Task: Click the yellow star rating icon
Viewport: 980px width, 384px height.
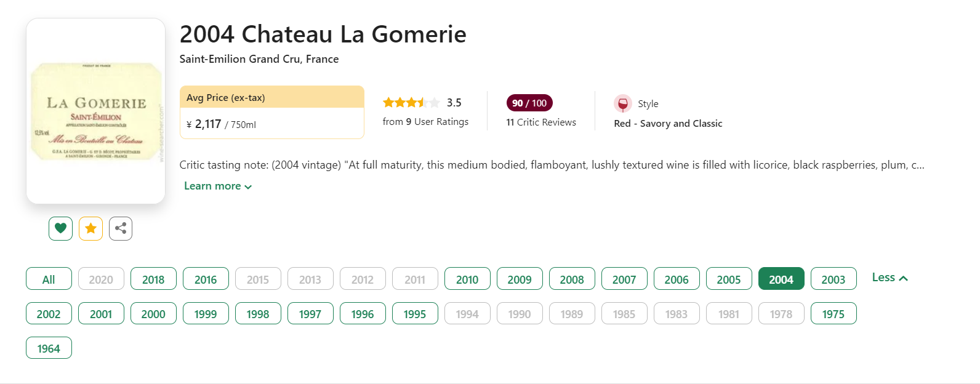Action: (90, 228)
